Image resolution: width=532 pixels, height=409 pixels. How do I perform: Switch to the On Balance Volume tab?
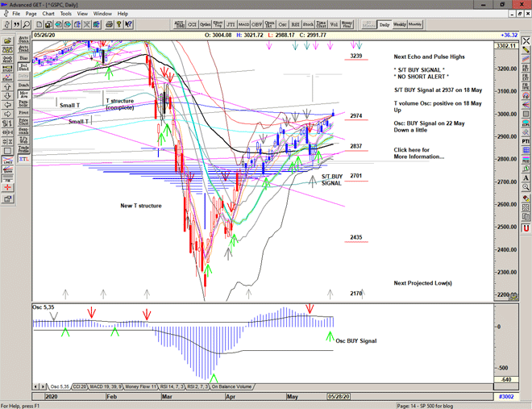click(232, 386)
